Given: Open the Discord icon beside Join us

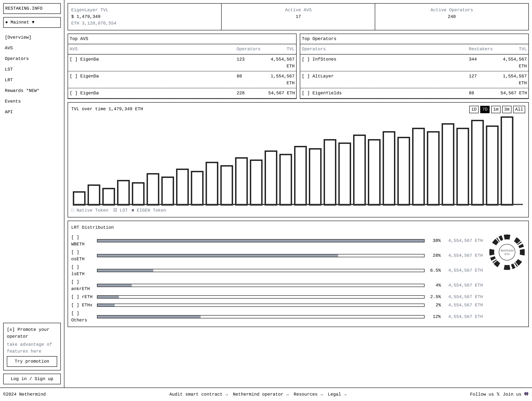Looking at the screenshot, I should click(x=526, y=394).
